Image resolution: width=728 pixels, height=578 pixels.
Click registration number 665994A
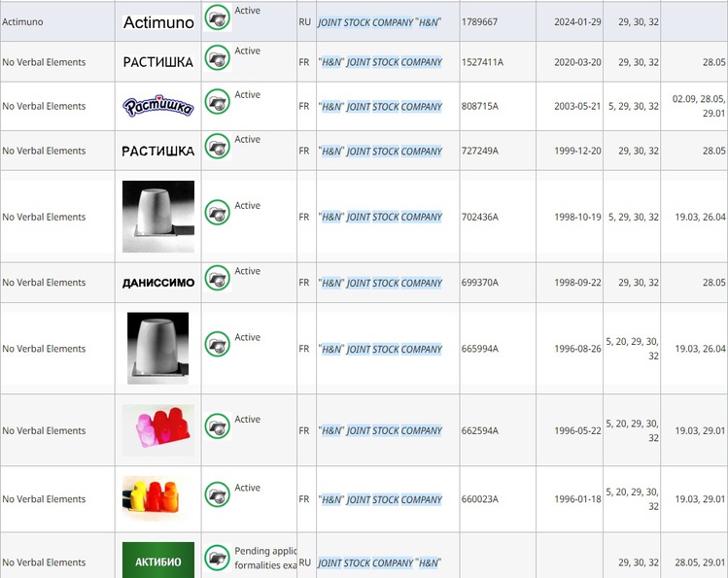click(x=480, y=349)
